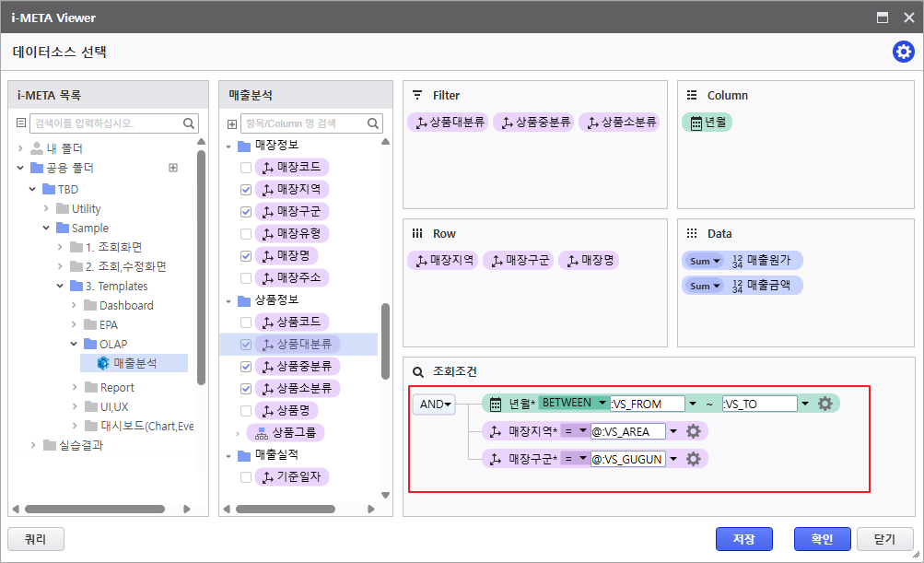Click the gear icon beside VS_AREA condition
The height and width of the screenshot is (563, 924).
pos(694,431)
